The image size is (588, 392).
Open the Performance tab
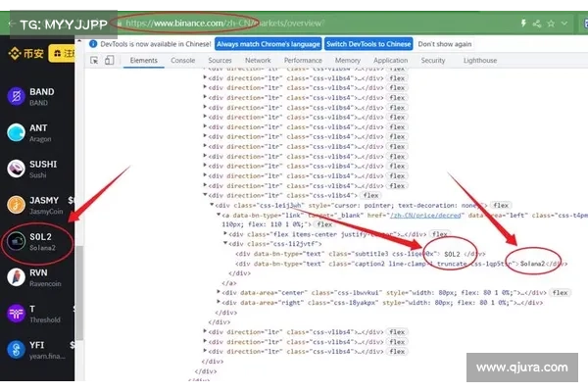coord(303,61)
